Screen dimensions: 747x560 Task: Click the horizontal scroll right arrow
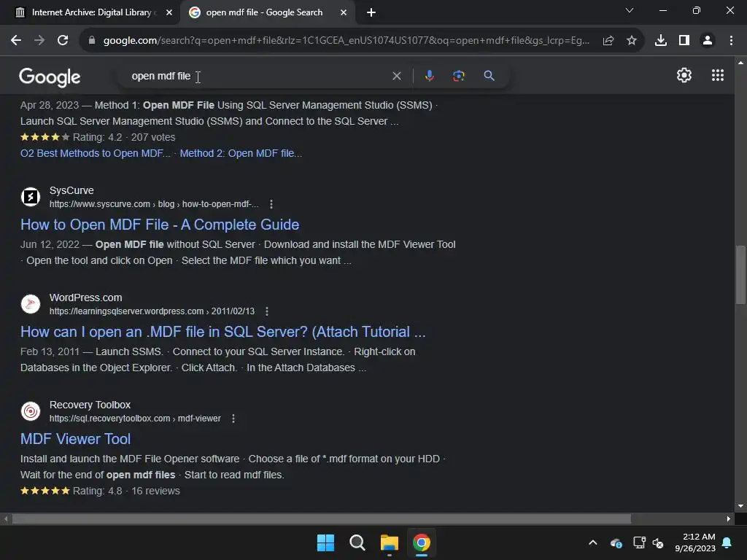point(729,518)
